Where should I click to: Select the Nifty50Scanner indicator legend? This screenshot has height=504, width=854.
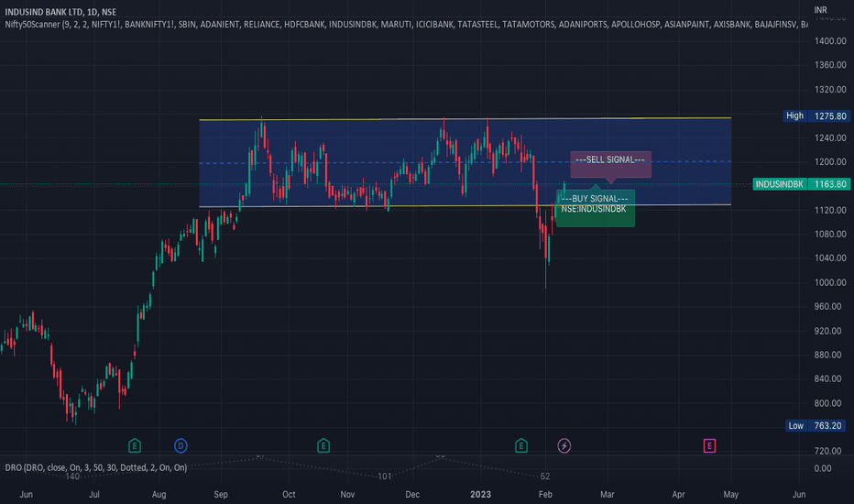[406, 25]
